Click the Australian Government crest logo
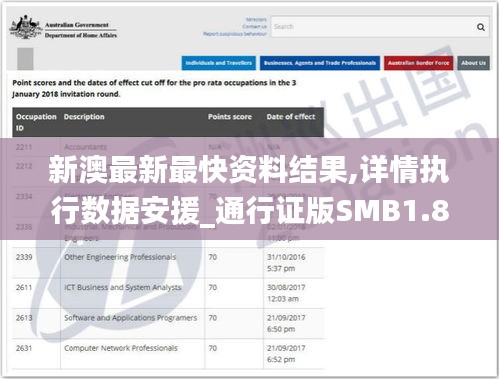499x379 pixels. tap(24, 27)
